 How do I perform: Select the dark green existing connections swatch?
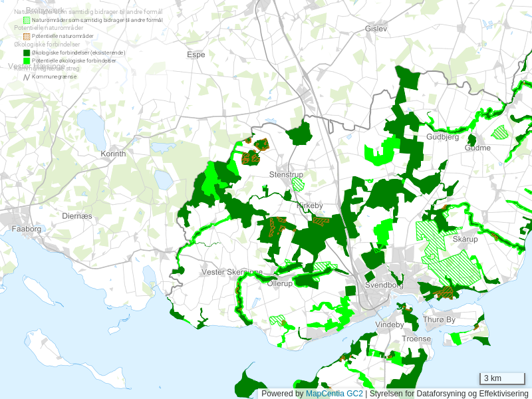[27, 53]
